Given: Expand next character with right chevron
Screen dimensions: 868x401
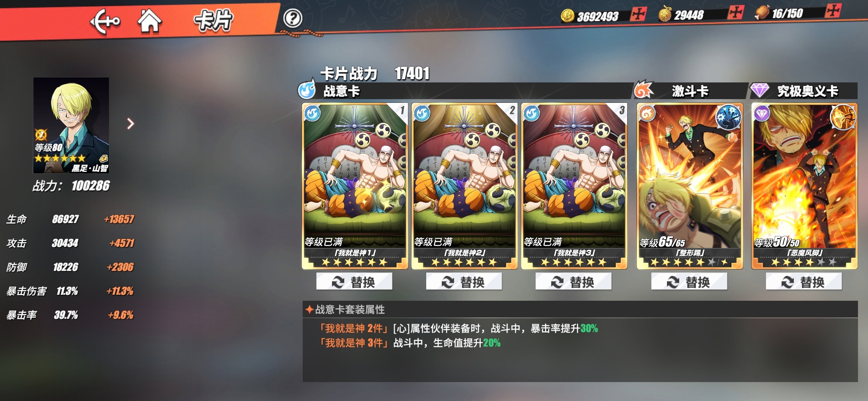Looking at the screenshot, I should tap(130, 124).
